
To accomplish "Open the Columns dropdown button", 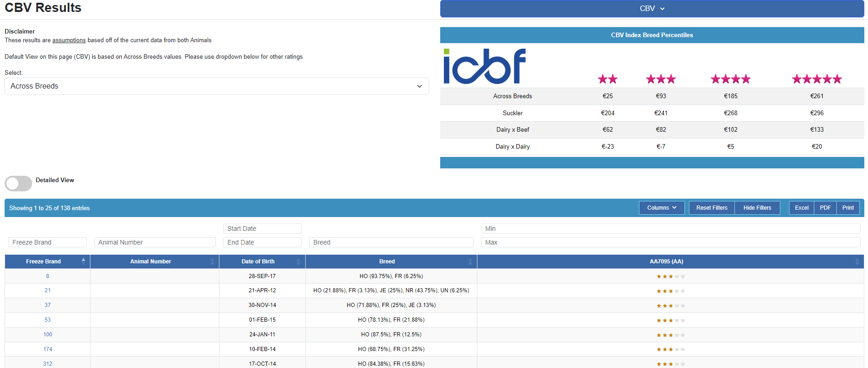I will [661, 208].
